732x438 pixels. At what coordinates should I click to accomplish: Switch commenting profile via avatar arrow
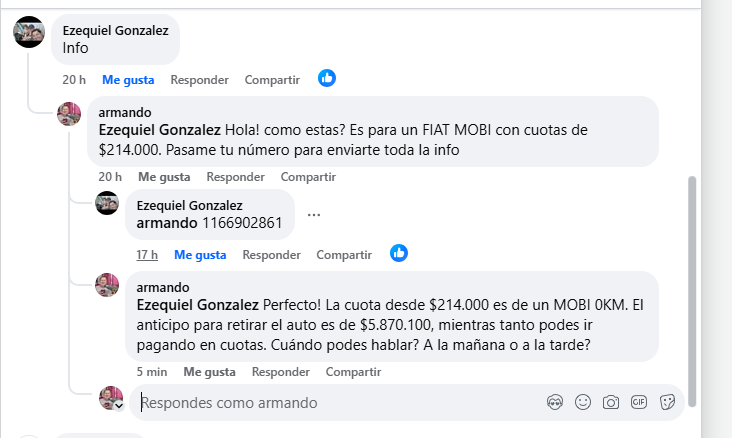(x=119, y=406)
